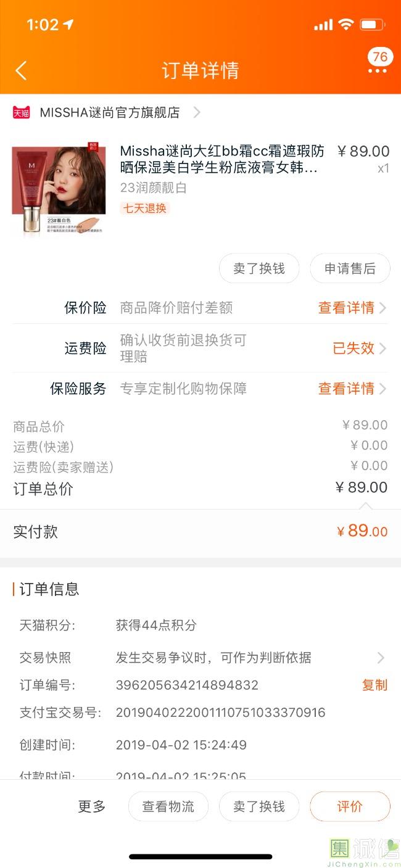Open the three-dot messages menu icon

[x=378, y=71]
